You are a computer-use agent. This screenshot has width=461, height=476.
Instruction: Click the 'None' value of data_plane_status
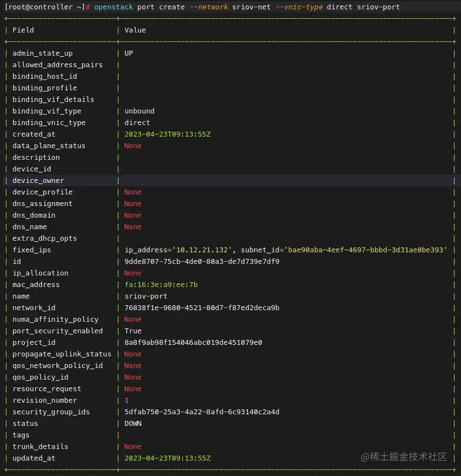click(x=133, y=145)
